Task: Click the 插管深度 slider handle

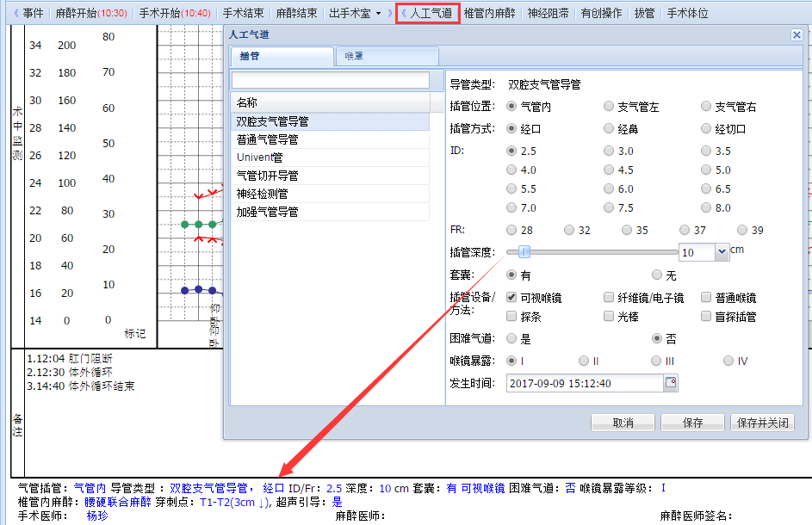Action: pos(524,252)
